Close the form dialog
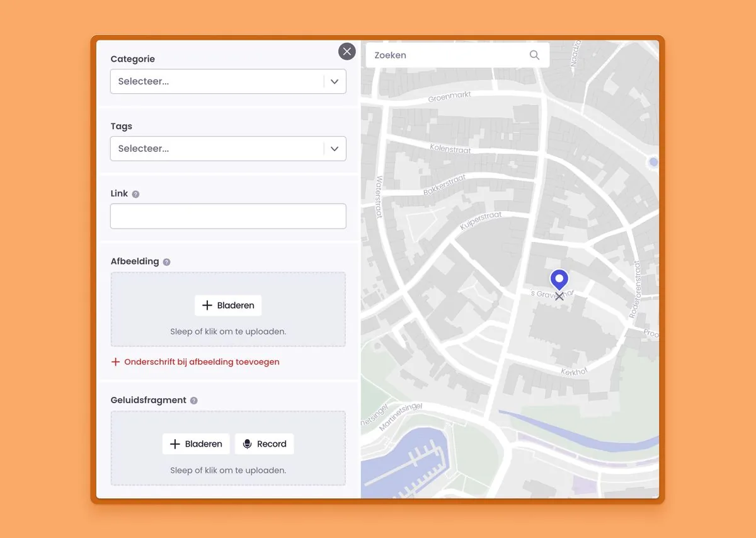This screenshot has height=538, width=756. point(346,51)
